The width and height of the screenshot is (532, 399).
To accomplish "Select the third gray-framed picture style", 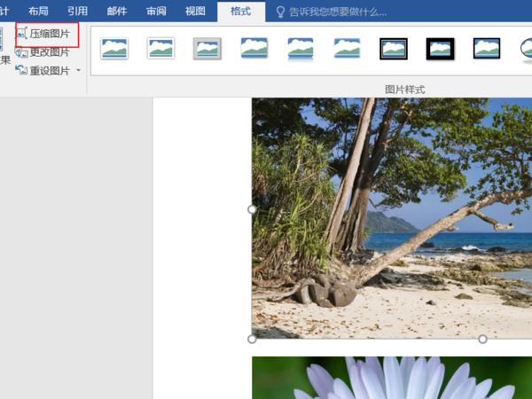I will (207, 49).
